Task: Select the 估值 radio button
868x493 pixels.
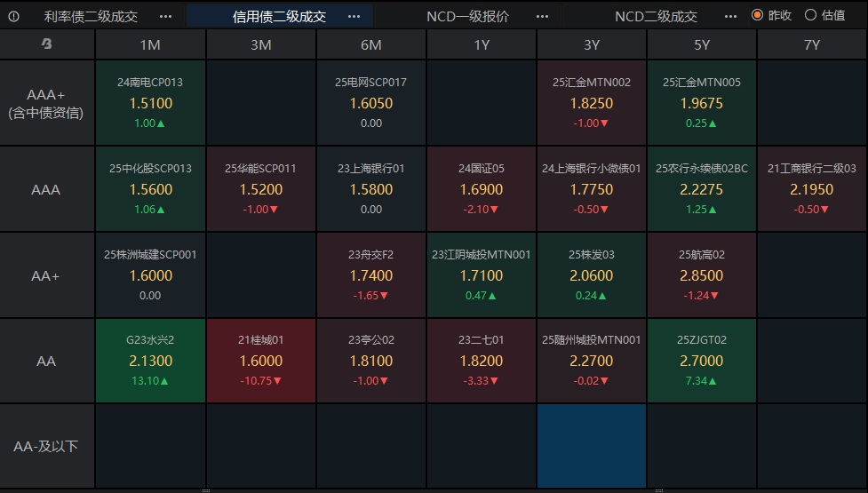Action: click(810, 15)
